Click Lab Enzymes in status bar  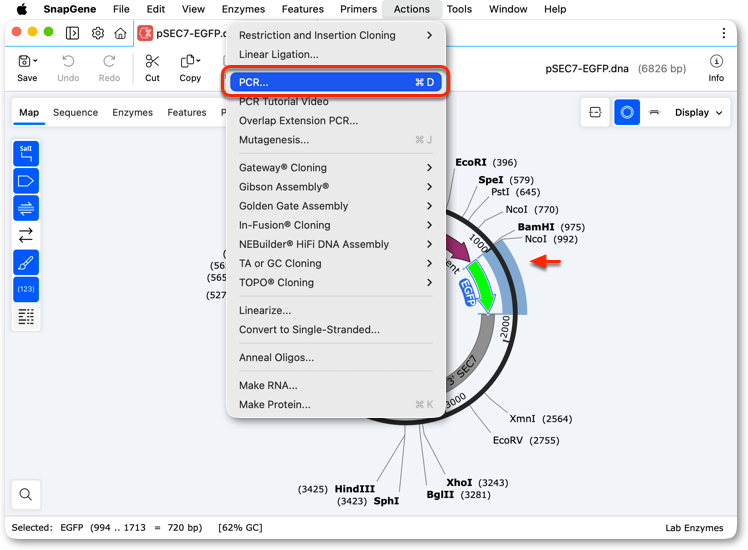pyautogui.click(x=694, y=528)
